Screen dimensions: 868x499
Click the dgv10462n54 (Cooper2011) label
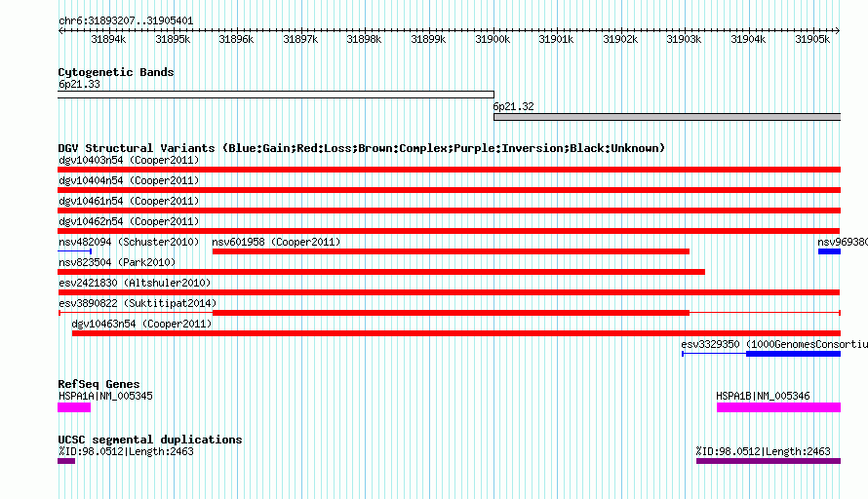click(129, 222)
